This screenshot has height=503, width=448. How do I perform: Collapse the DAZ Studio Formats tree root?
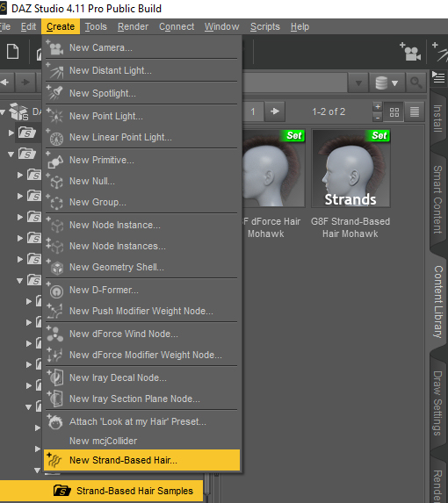(x=3, y=112)
